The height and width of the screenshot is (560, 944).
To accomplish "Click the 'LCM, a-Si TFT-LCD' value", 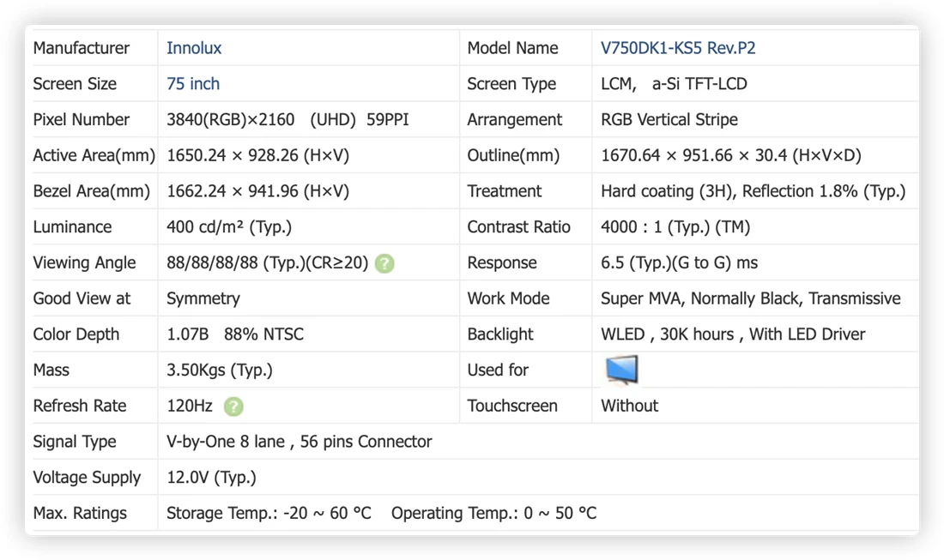I will click(674, 83).
